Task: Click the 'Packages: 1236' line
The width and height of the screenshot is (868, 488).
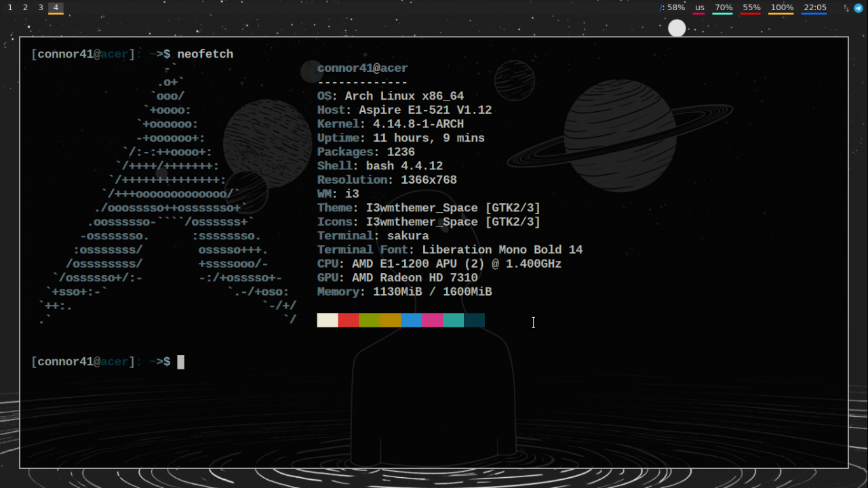Action: pos(366,152)
